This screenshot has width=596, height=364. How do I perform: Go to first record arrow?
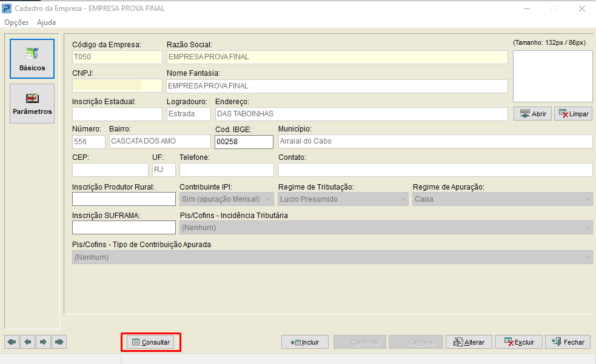point(12,342)
